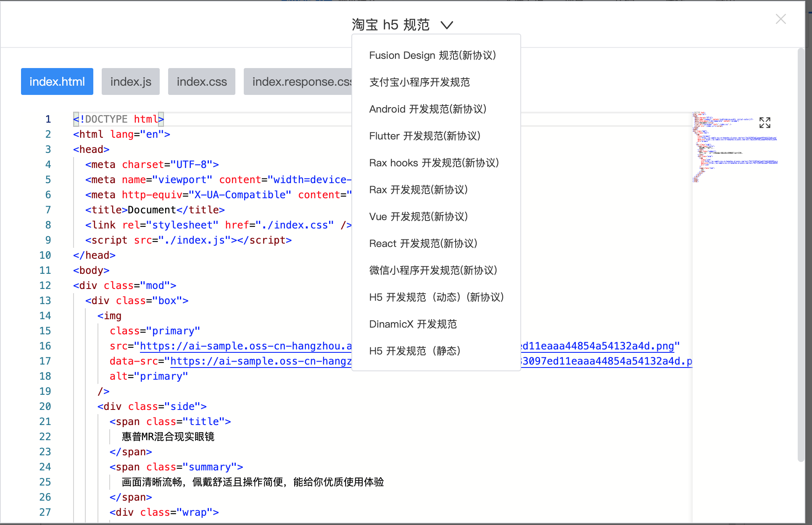The height and width of the screenshot is (525, 812).
Task: Click the vertical scrollbar of the dialog
Action: coord(801,255)
